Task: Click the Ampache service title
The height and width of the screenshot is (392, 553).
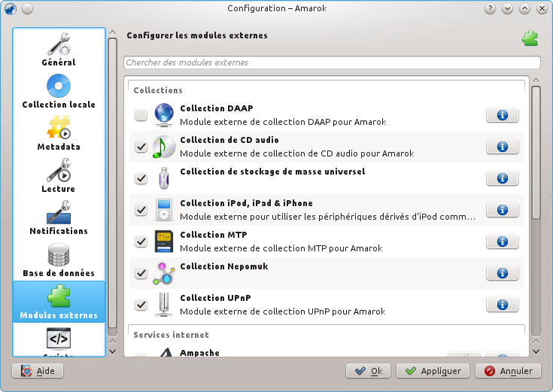Action: [x=199, y=353]
